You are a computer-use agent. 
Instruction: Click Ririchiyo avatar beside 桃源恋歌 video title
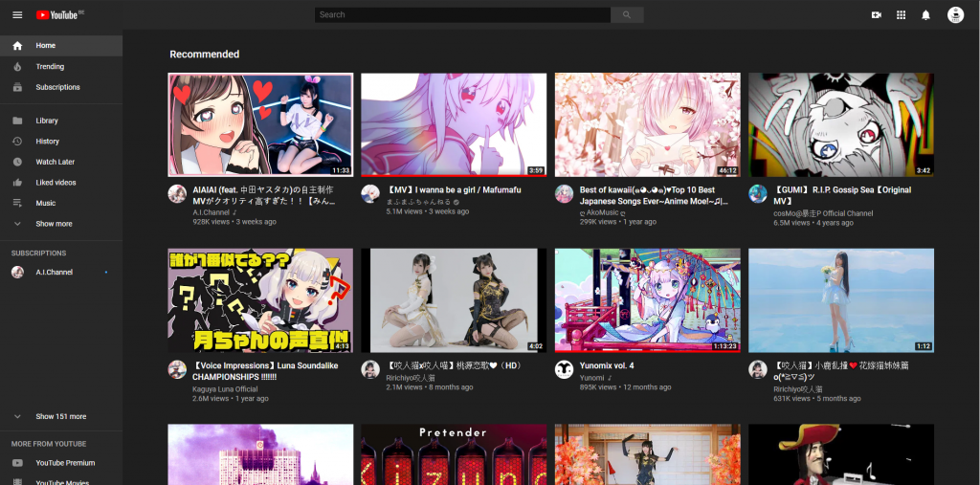[370, 369]
